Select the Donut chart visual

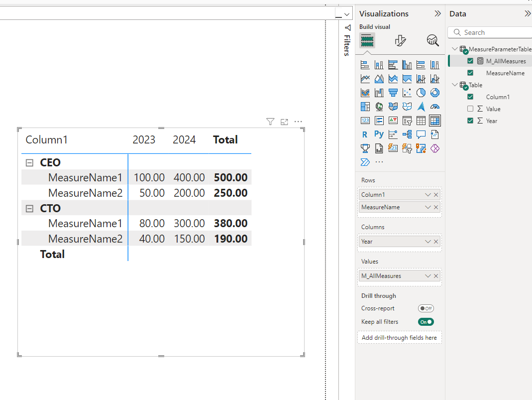(x=434, y=93)
